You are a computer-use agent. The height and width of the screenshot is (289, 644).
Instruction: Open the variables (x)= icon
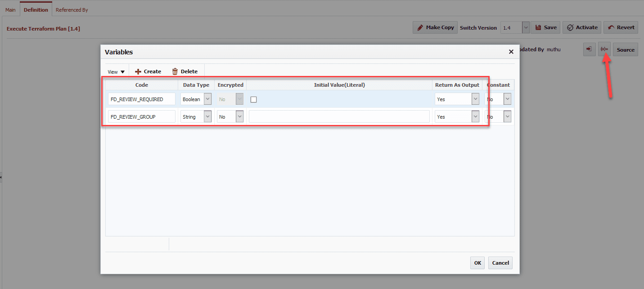pos(604,49)
